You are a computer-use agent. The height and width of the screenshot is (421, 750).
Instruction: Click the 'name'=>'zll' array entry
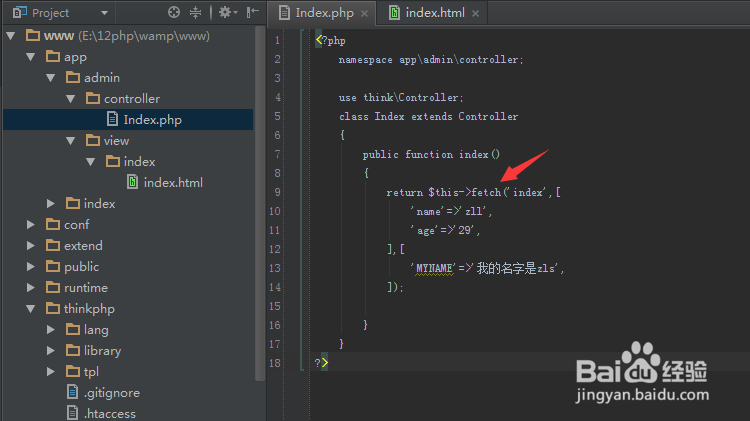point(451,211)
